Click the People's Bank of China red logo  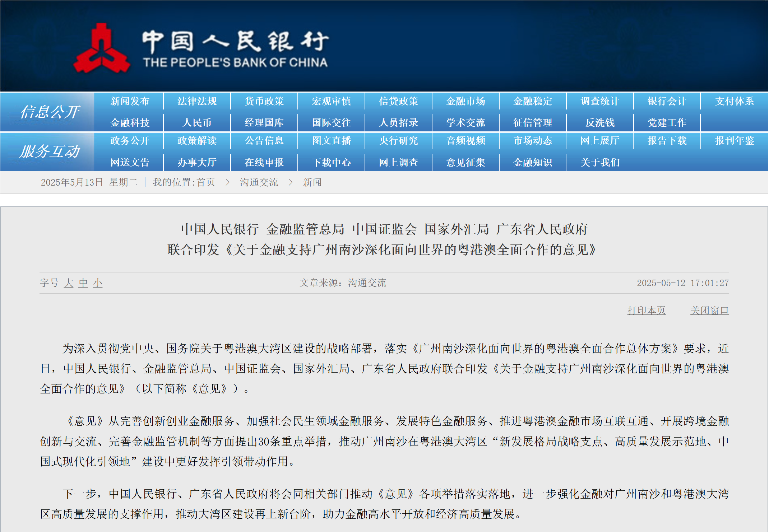(102, 48)
